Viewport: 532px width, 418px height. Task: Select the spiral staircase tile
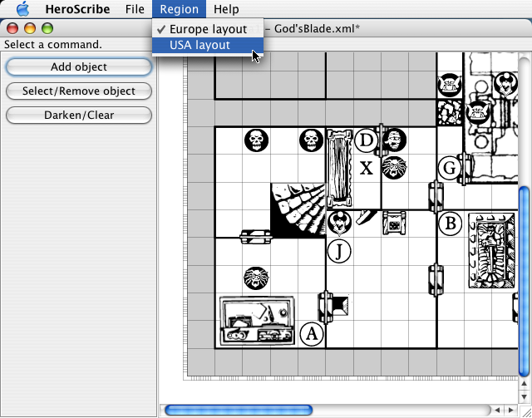tap(298, 210)
